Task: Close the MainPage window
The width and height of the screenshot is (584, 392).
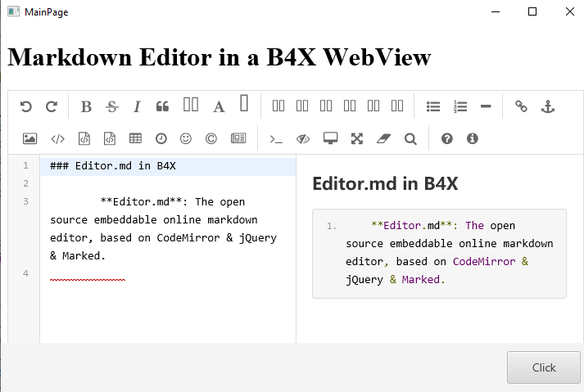Action: point(569,12)
